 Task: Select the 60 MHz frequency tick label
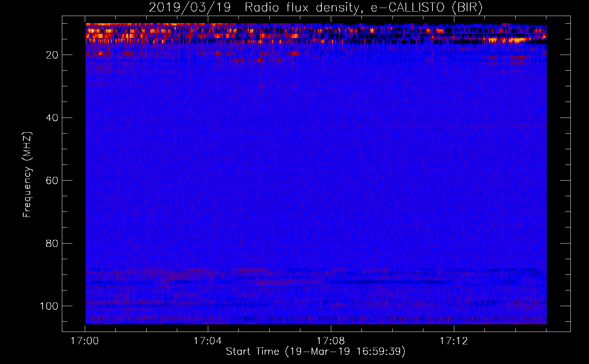pyautogui.click(x=52, y=181)
